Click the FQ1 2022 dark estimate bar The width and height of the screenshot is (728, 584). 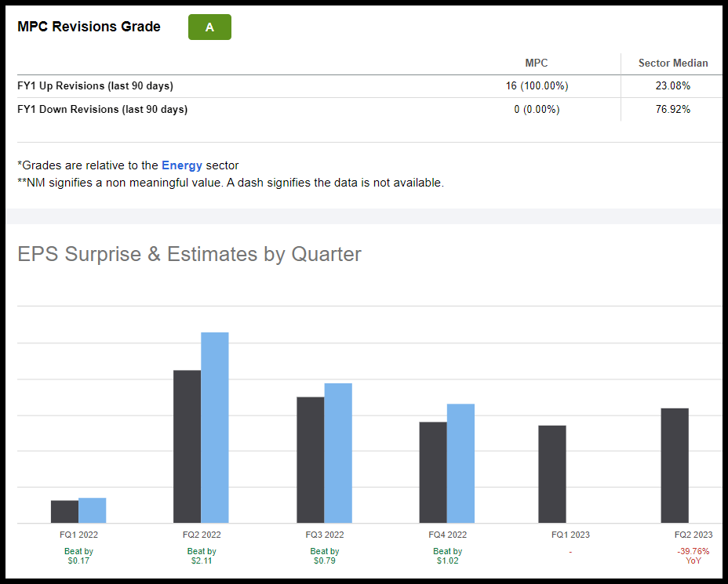click(x=64, y=512)
